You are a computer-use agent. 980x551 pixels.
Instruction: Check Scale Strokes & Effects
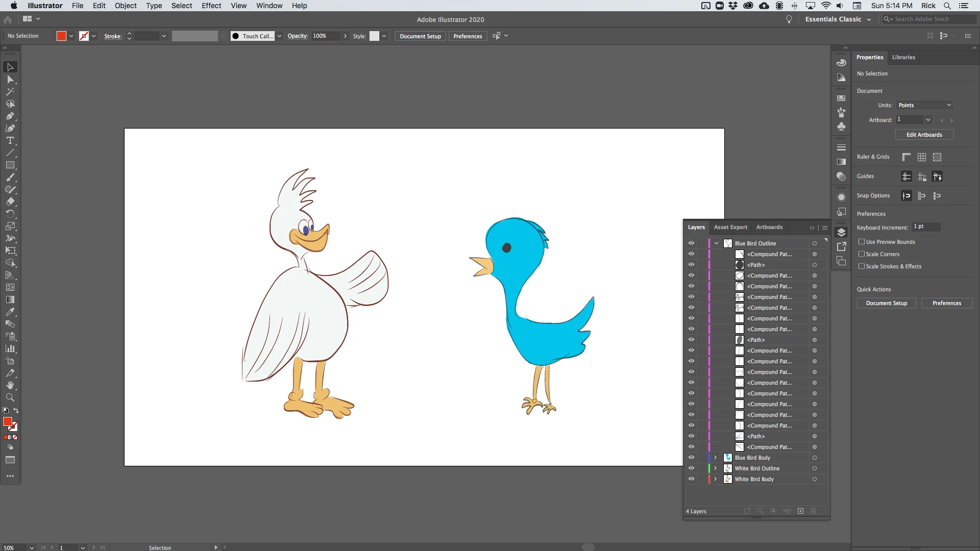click(x=862, y=266)
